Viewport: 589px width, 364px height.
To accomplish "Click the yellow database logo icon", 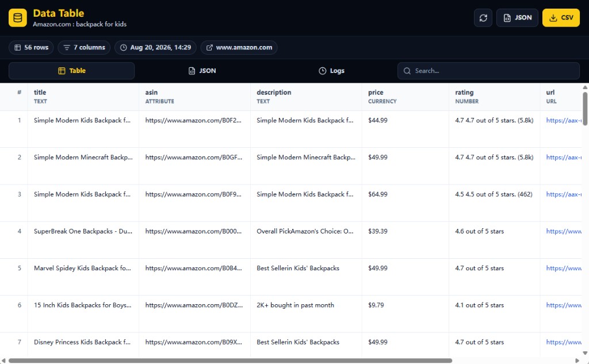I will tap(18, 18).
